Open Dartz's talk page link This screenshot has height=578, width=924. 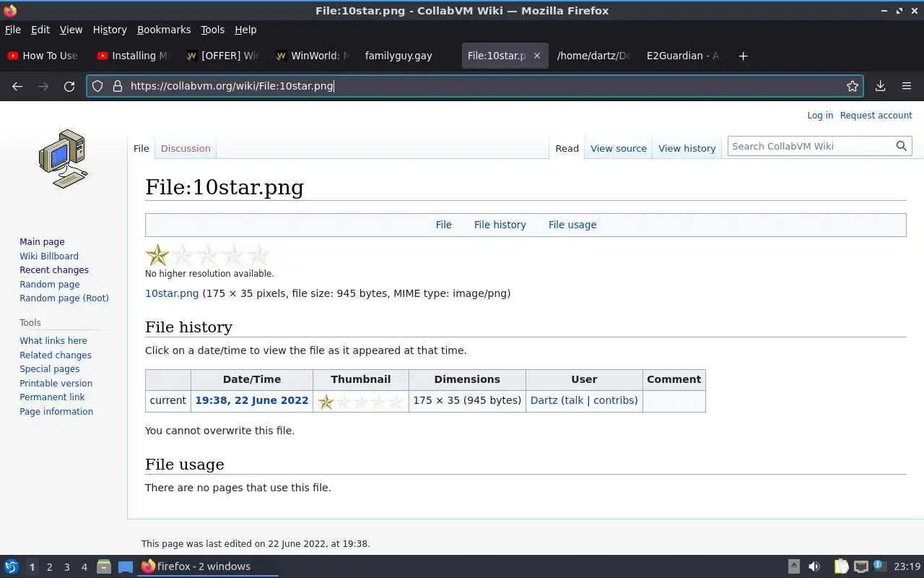click(574, 400)
